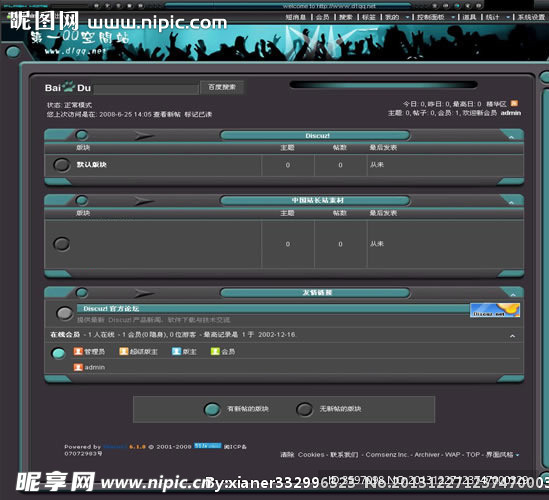This screenshot has height=500, width=549.
Task: Open 搜索 in the top navigation
Action: 346,17
